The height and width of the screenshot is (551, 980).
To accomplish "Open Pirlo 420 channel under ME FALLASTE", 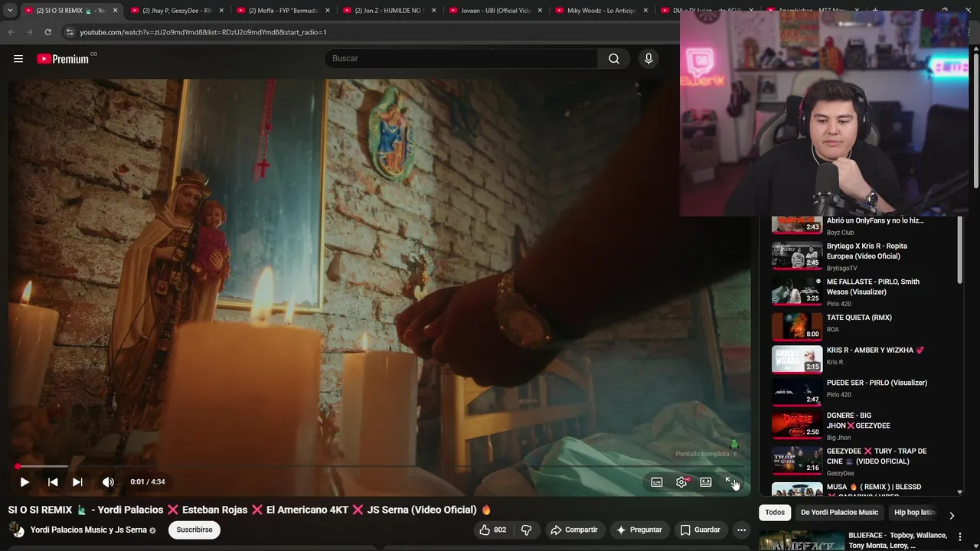I will pos(839,304).
